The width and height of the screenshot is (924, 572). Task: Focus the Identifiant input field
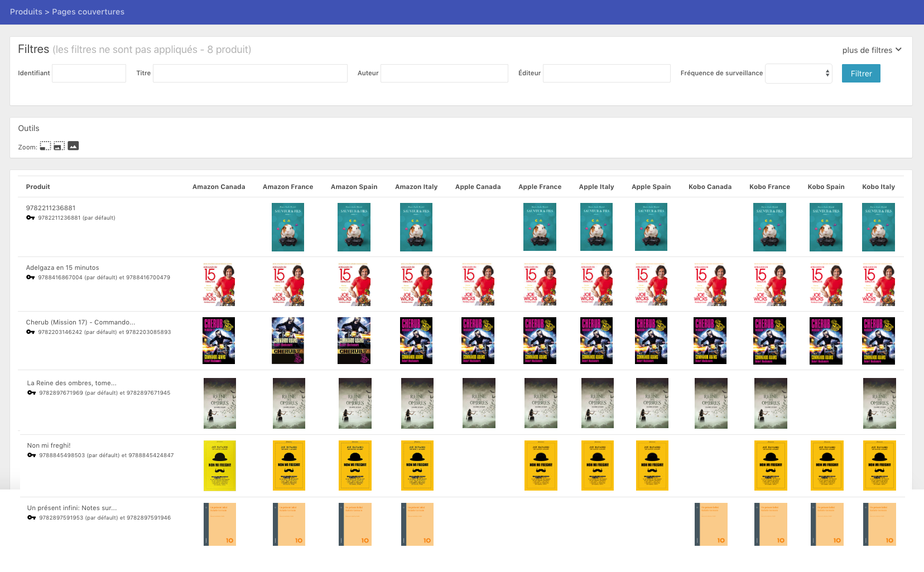[x=89, y=73]
